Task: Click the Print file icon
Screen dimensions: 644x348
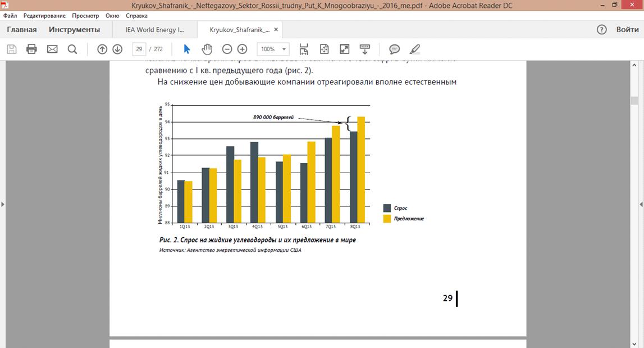Action: (31, 49)
